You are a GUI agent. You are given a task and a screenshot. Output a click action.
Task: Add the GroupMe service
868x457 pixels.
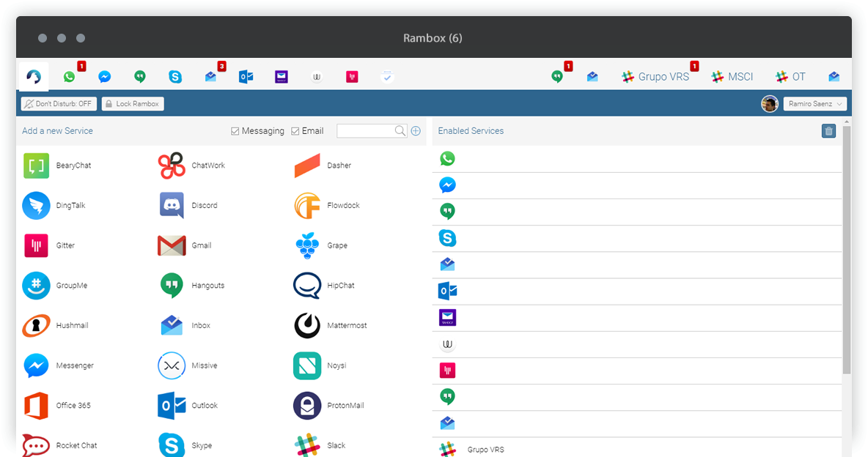click(56, 286)
